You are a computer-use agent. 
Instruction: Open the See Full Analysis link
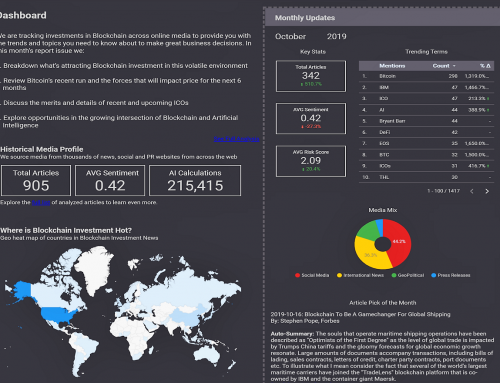pyautogui.click(x=236, y=139)
